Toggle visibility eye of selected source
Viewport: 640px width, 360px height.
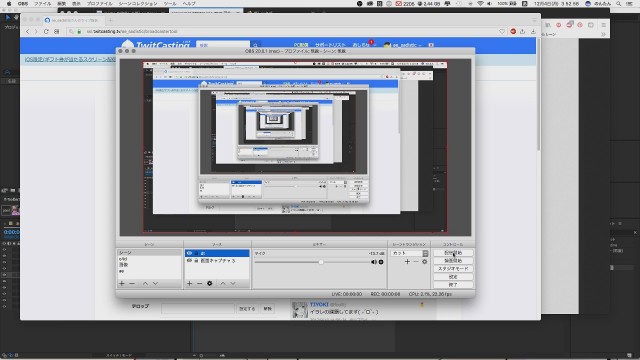click(189, 253)
